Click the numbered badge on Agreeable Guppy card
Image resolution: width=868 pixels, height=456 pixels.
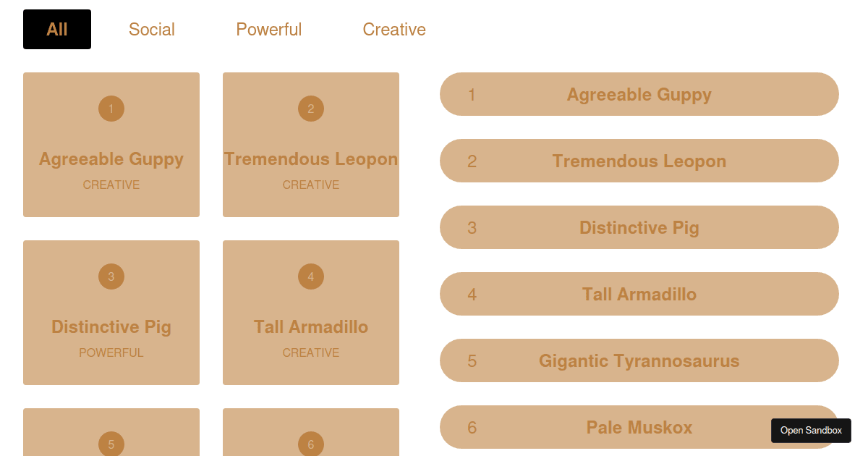point(111,109)
